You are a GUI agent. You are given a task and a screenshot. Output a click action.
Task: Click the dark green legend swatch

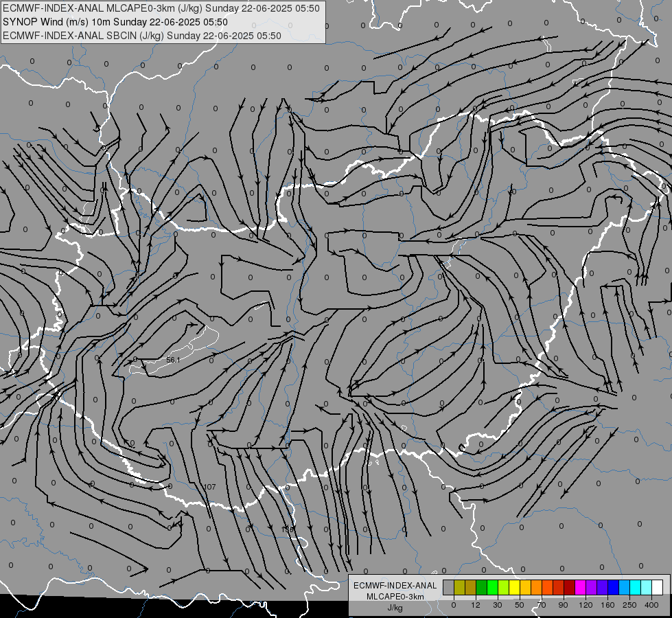(482, 587)
